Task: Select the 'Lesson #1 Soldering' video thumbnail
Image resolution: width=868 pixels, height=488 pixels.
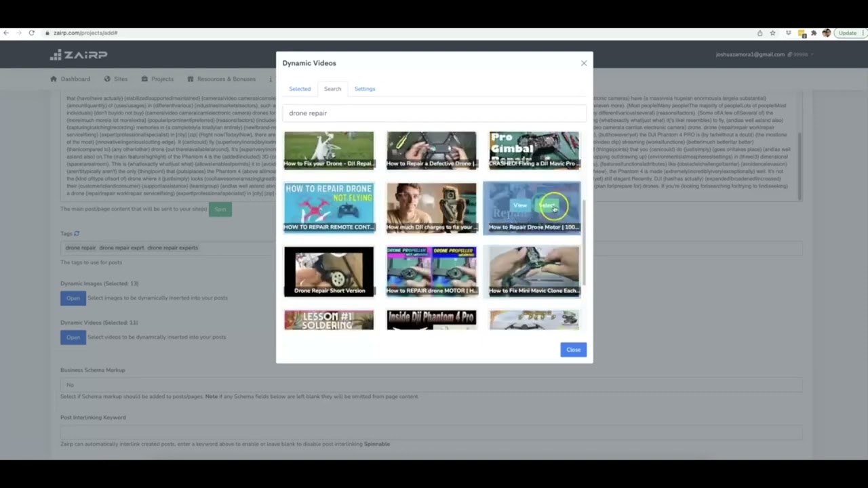Action: (329, 320)
